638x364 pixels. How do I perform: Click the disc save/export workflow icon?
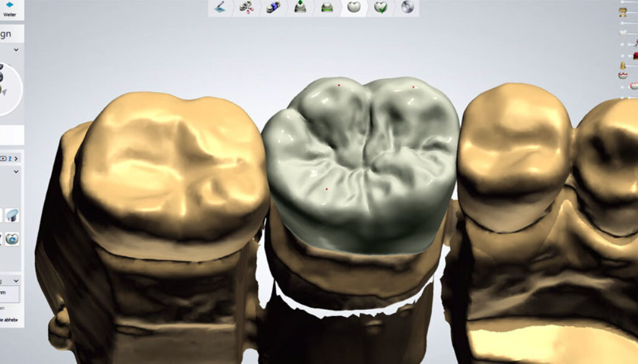(407, 7)
